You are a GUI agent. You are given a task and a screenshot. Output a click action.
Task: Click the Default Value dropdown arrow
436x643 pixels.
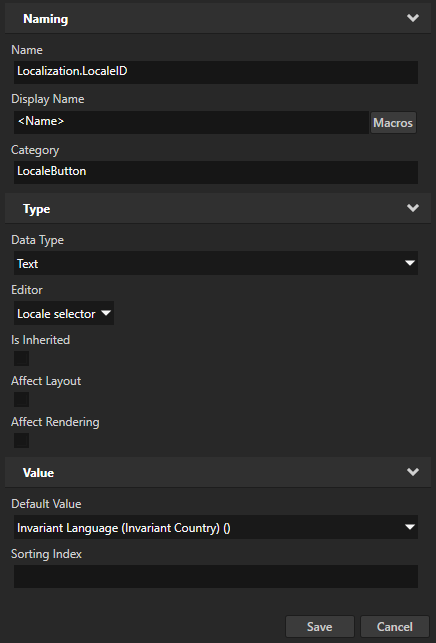410,527
